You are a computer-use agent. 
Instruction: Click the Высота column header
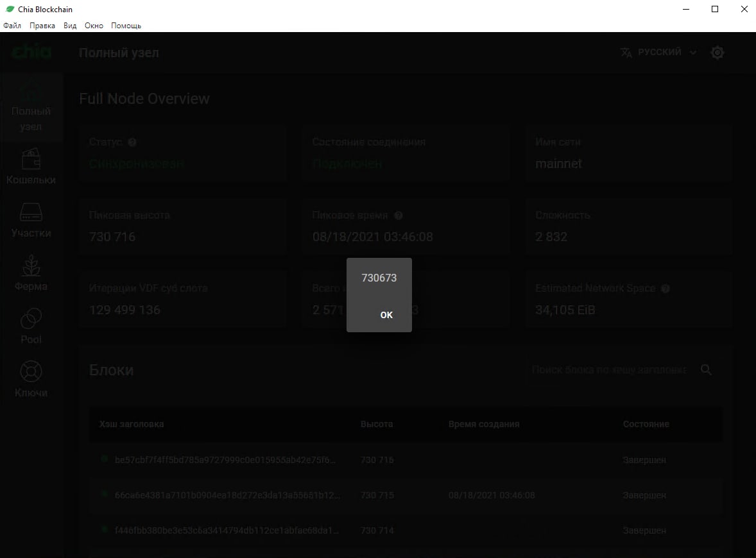[x=377, y=424]
